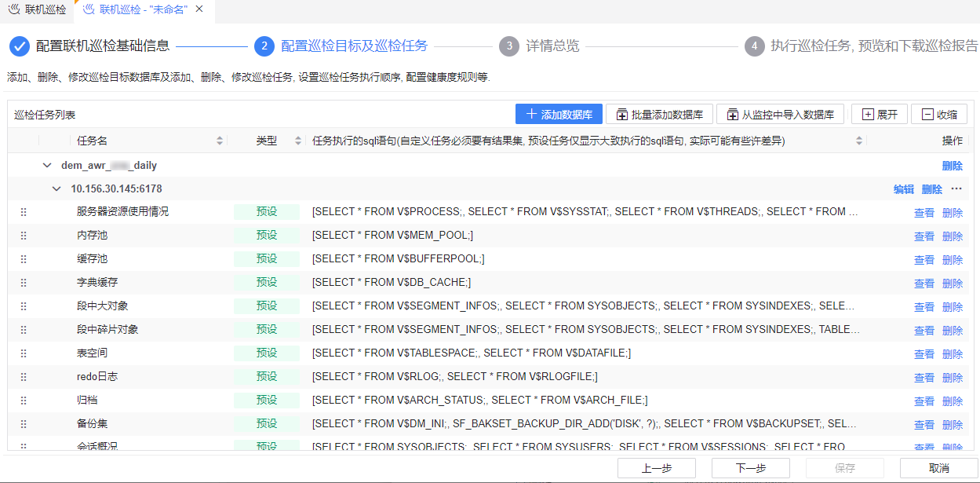980x483 pixels.
Task: Sort by 类型 column arrows
Action: tap(298, 141)
